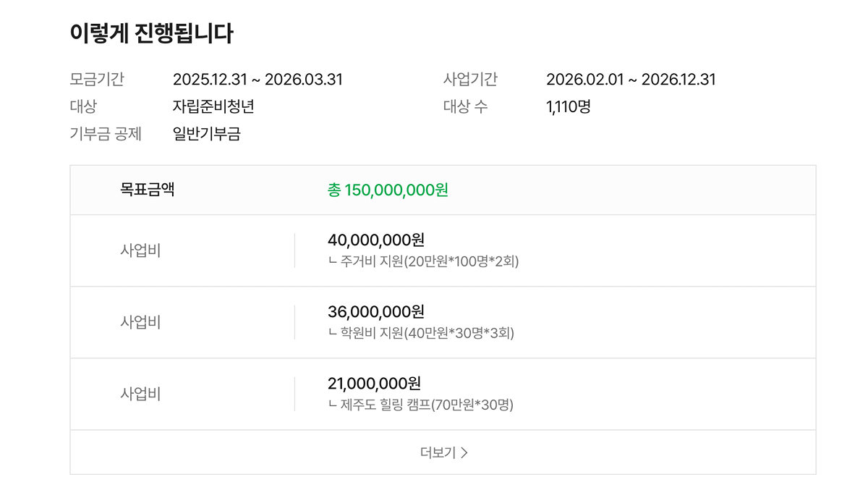Click the 기부금 공제 label
The image size is (868, 485).
(x=106, y=134)
